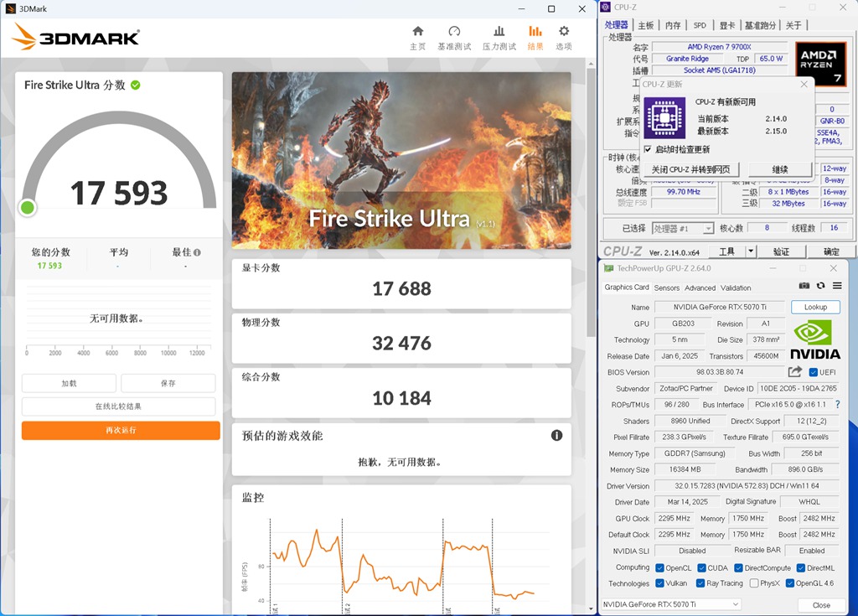Toggle the PhysX checkbox
The height and width of the screenshot is (616, 858).
click(x=754, y=583)
